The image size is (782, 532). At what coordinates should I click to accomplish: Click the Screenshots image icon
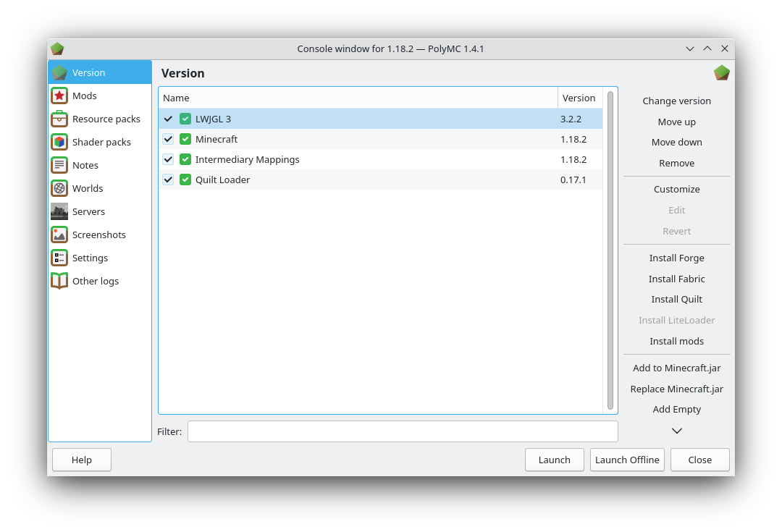[x=59, y=235]
